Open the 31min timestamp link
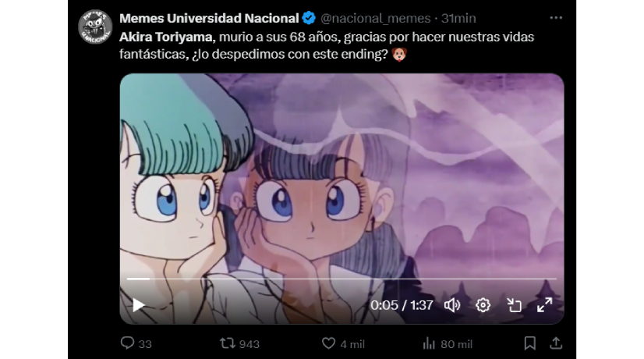Image resolution: width=644 pixels, height=359 pixels. pos(458,18)
